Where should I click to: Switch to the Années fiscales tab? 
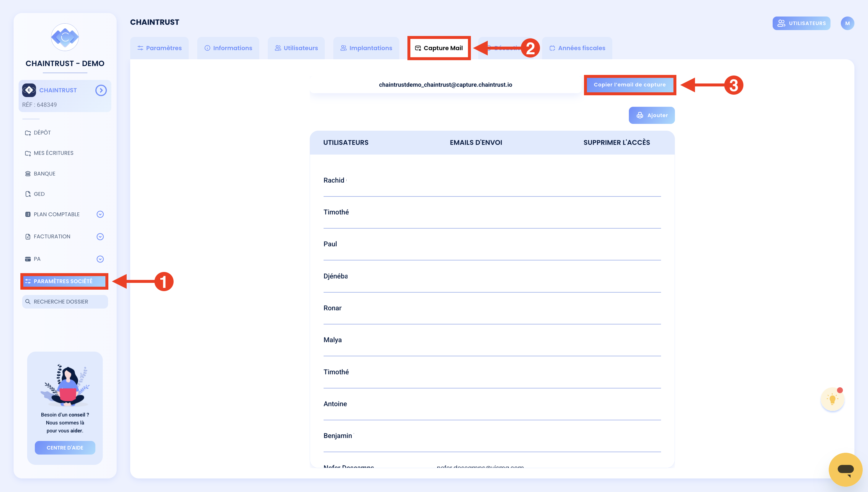point(577,48)
